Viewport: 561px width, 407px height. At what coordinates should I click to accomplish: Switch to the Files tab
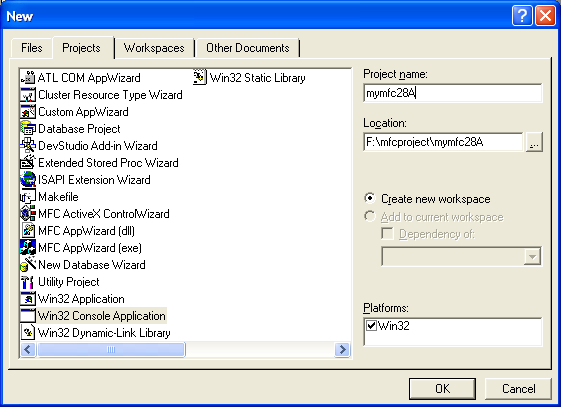pos(32,48)
